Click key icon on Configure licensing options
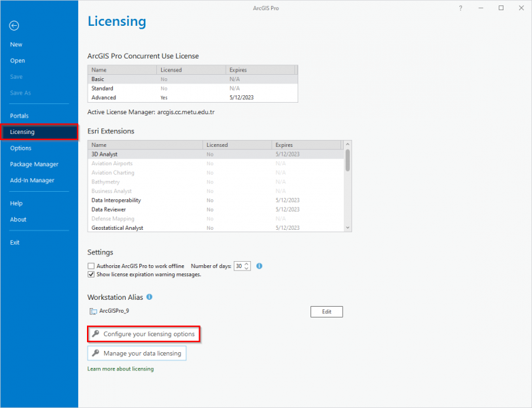 [96, 334]
